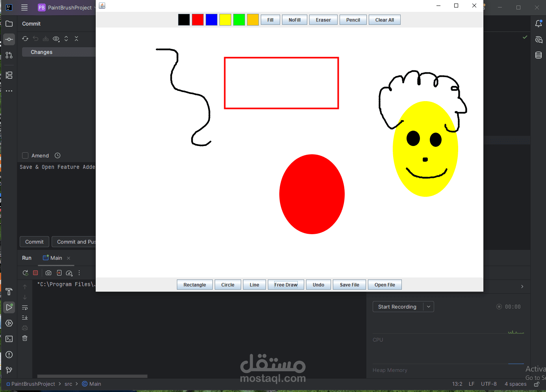The width and height of the screenshot is (546, 392).
Task: Click the Commit and Push button
Action: point(74,242)
